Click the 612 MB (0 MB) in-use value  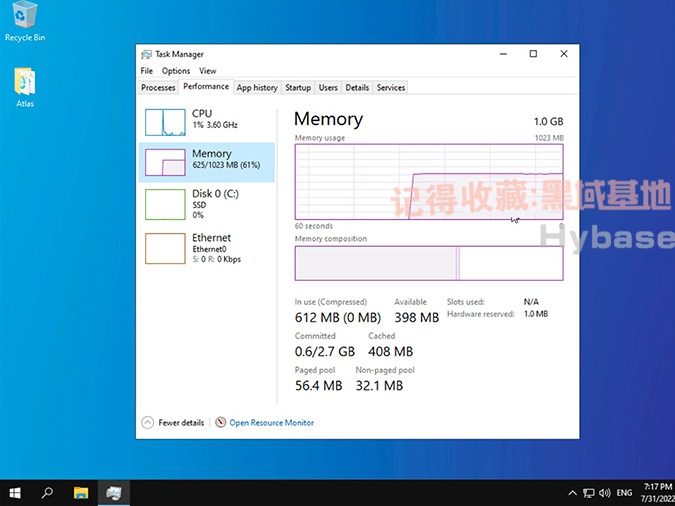click(x=338, y=317)
